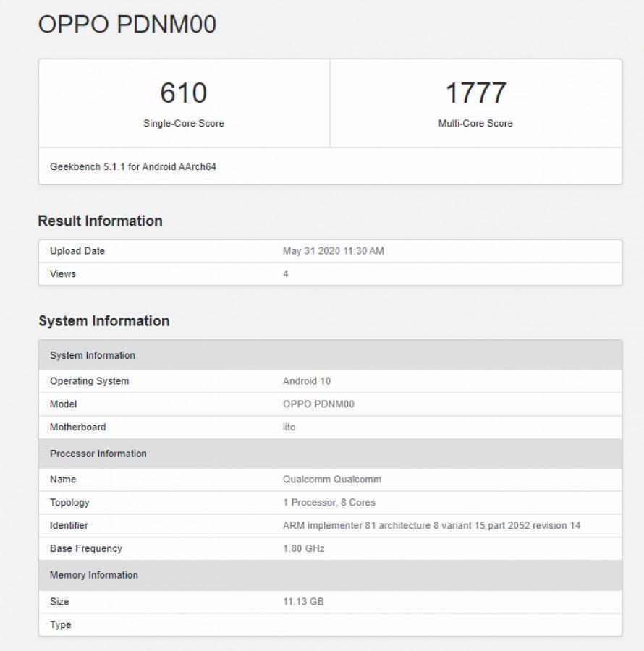Select the motherboard value lito

click(289, 427)
